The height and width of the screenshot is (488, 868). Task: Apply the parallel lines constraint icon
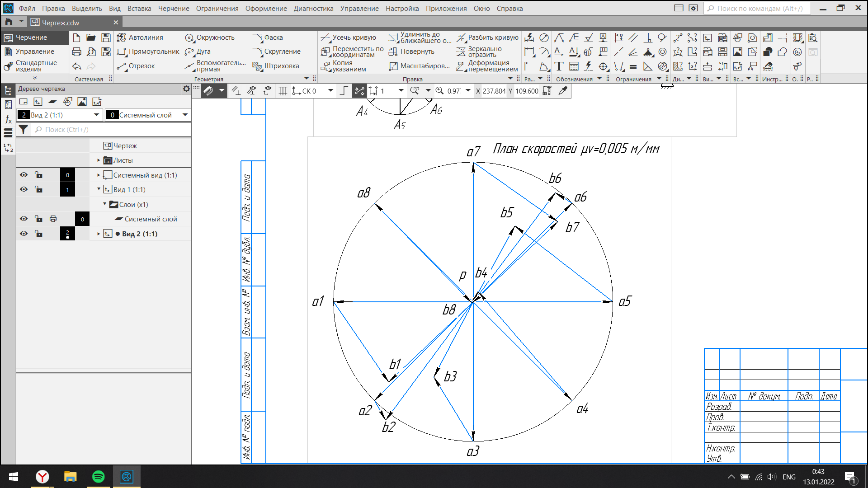(633, 38)
